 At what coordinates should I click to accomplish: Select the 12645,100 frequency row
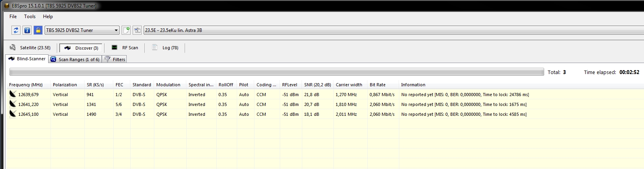click(28, 114)
